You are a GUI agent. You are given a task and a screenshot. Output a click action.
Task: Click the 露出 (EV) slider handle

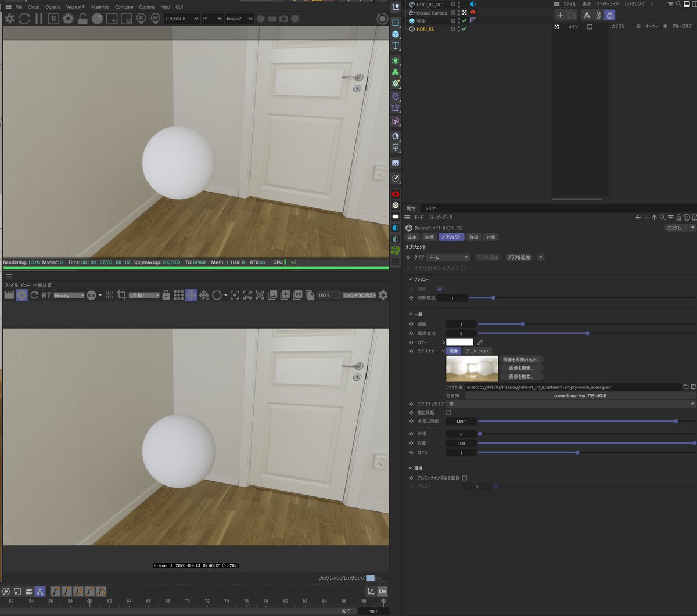(x=588, y=333)
